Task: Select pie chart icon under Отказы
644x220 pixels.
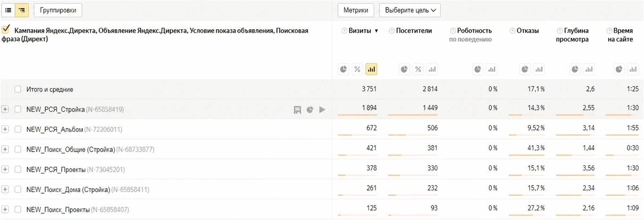Action: [525, 69]
